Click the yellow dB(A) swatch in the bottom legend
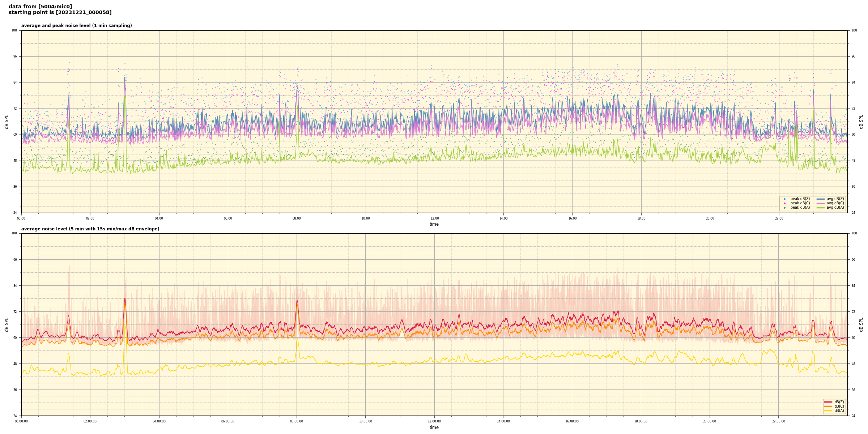 pos(828,410)
